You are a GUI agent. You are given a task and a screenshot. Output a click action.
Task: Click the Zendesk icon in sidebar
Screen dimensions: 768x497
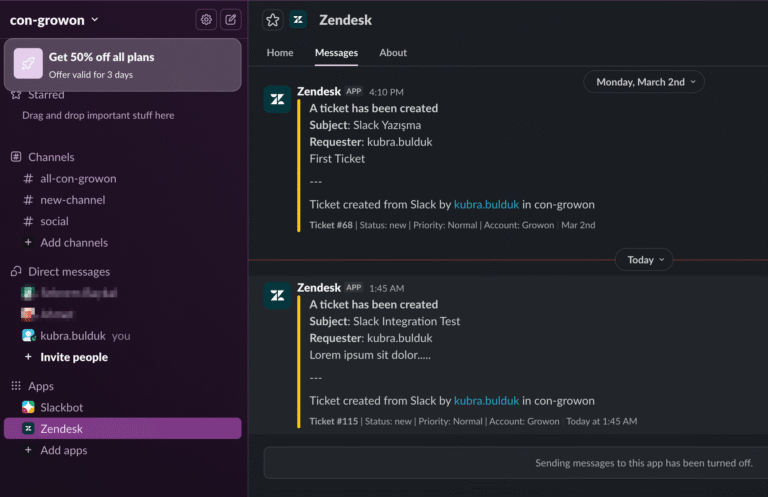pos(28,428)
